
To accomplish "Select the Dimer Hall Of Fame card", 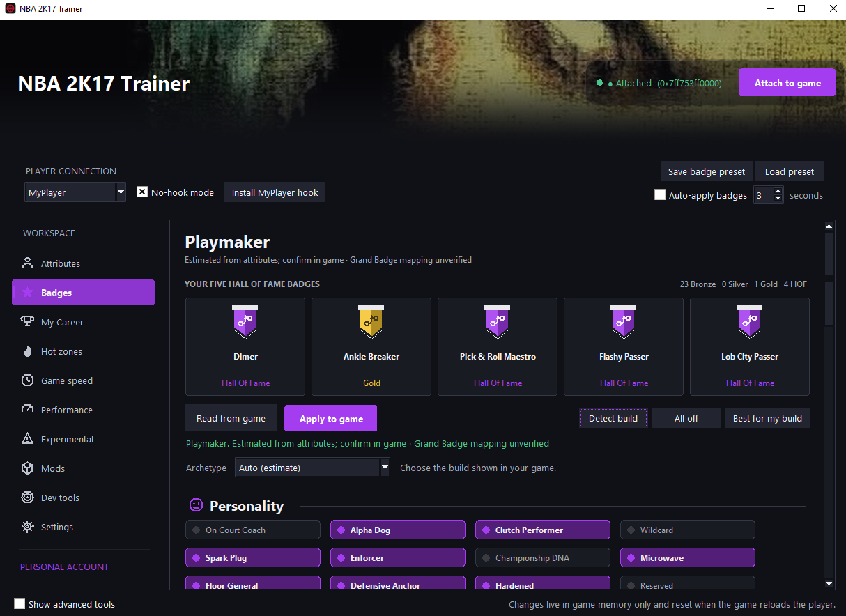I will point(245,346).
